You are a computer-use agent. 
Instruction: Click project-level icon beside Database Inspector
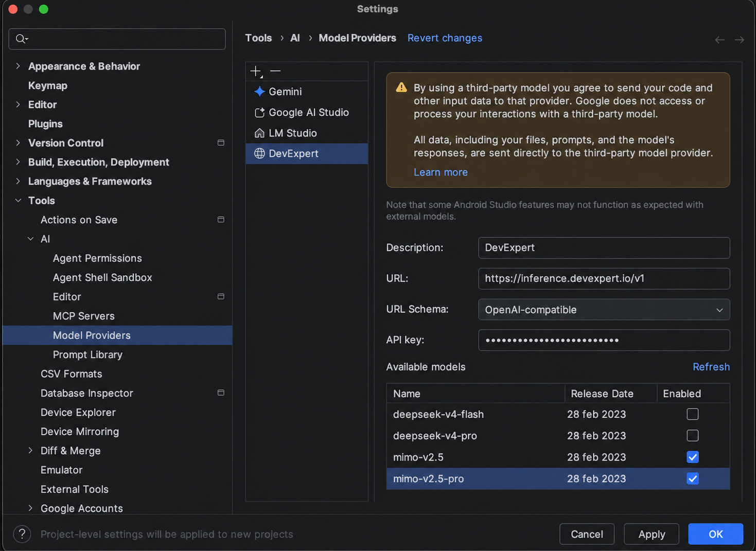221,393
